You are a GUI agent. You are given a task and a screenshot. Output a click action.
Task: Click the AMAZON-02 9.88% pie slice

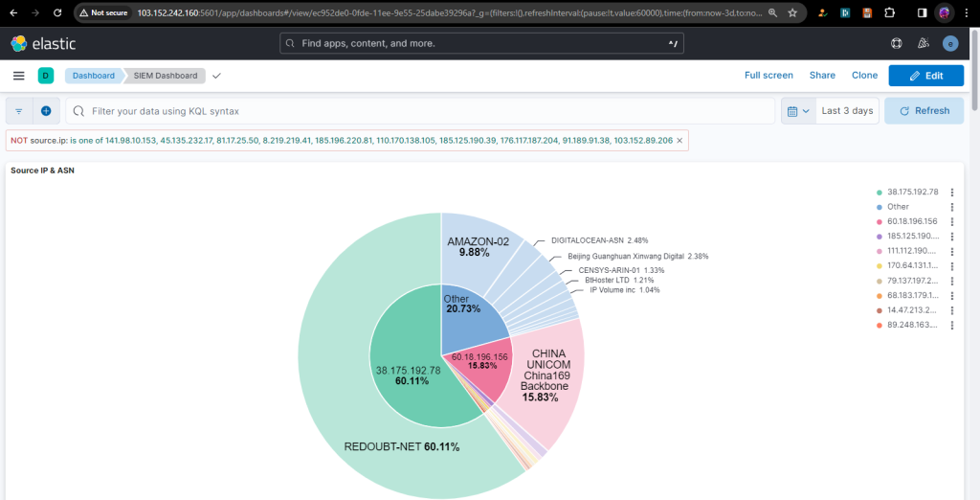478,247
